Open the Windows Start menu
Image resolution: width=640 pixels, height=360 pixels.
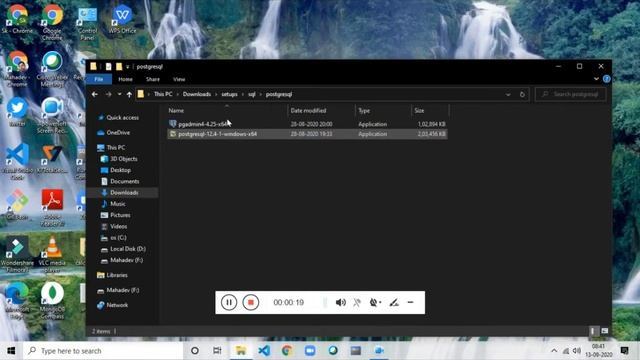point(11,351)
